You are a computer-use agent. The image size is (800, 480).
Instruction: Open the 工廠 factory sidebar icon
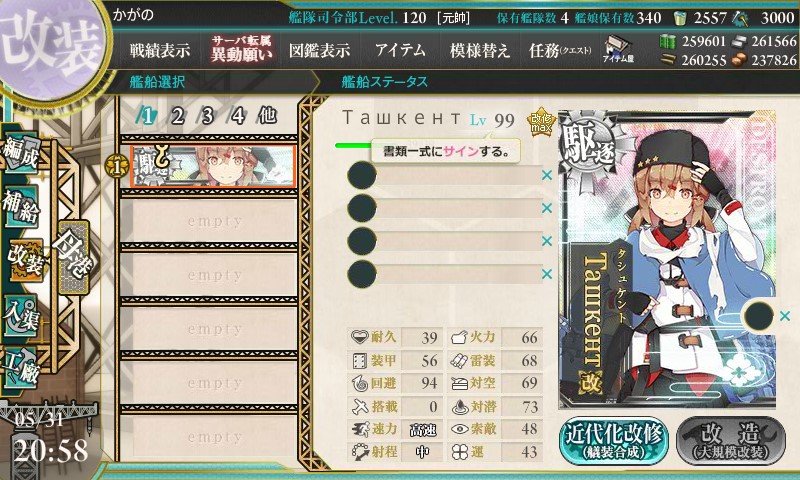coord(20,368)
